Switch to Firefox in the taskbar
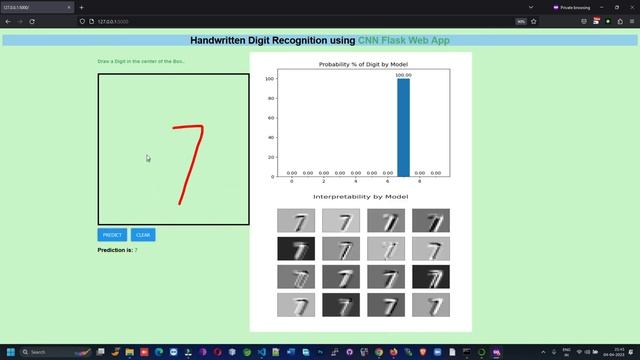 coord(393,352)
